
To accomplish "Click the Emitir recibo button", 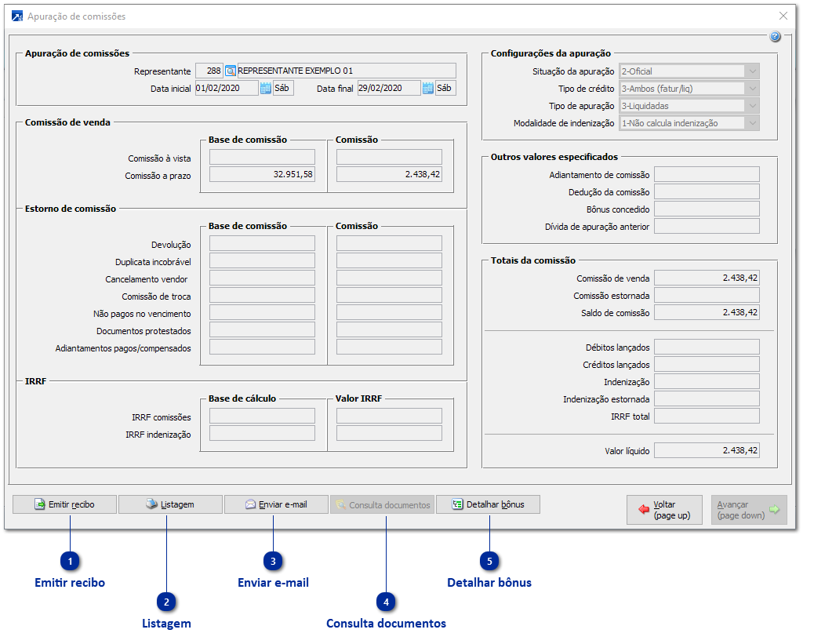I will (x=64, y=504).
